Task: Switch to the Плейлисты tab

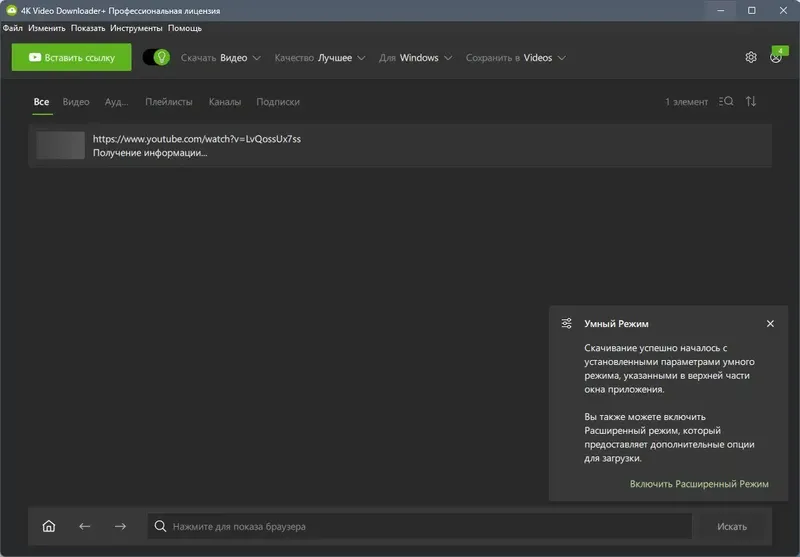Action: pyautogui.click(x=169, y=102)
